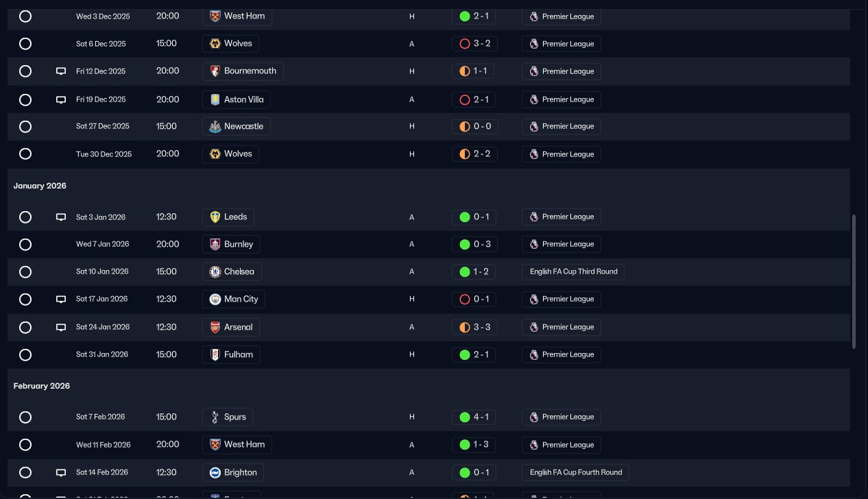Click the Premier League logo on the Burnley row

[x=534, y=245]
